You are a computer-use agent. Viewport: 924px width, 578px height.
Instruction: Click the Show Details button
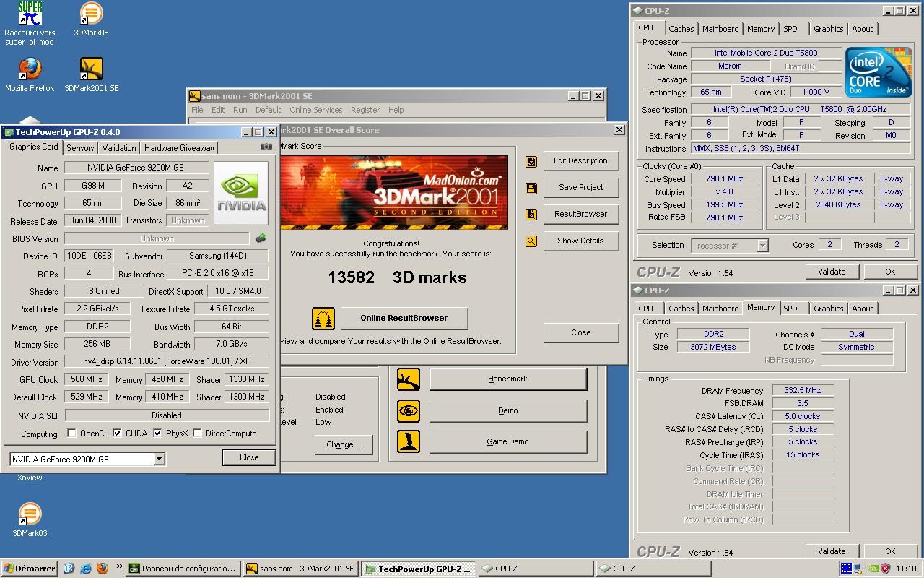(x=580, y=241)
